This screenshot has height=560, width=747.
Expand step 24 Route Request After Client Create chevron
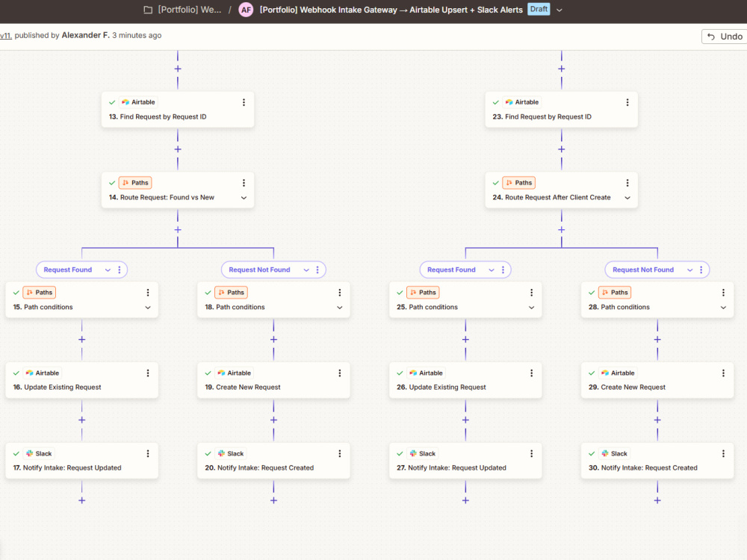627,198
